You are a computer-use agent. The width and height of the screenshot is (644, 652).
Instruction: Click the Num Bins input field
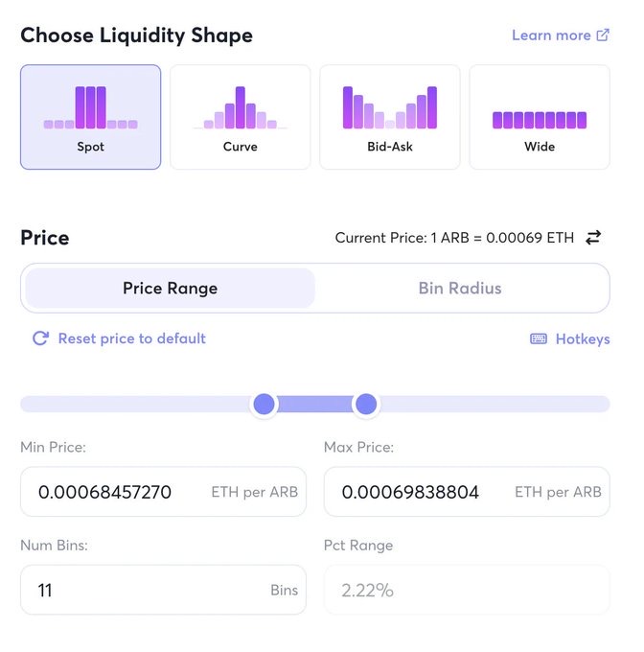coord(144,590)
